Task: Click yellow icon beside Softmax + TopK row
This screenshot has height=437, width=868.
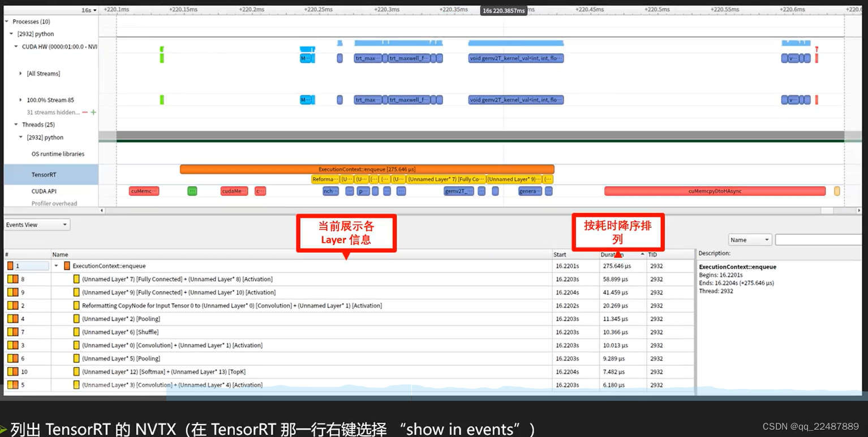Action: pos(76,372)
